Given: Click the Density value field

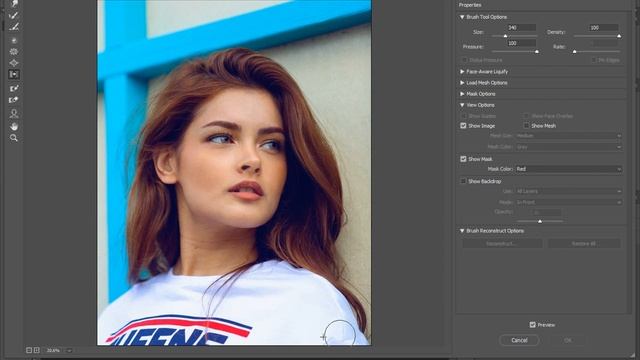Looking at the screenshot, I should [x=603, y=27].
